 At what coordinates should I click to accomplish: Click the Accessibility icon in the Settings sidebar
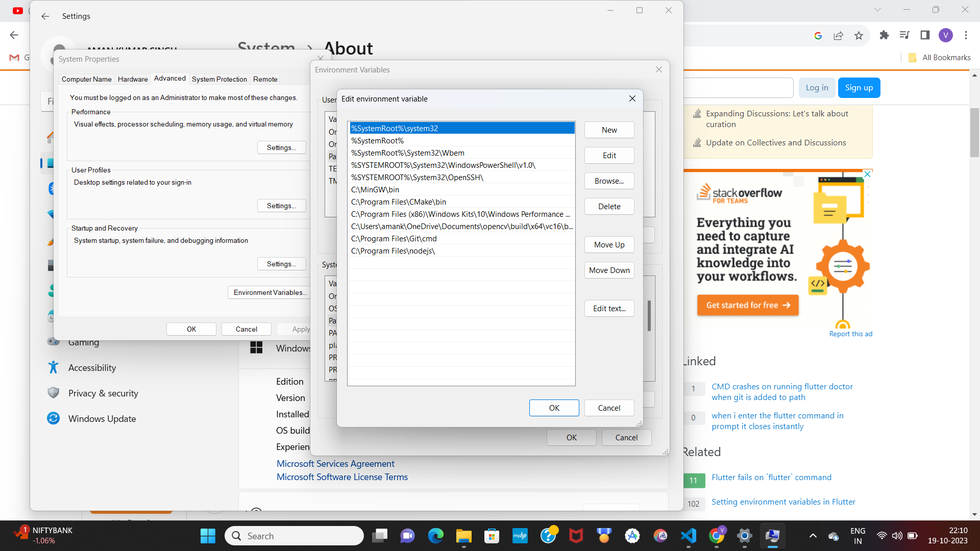pos(53,367)
